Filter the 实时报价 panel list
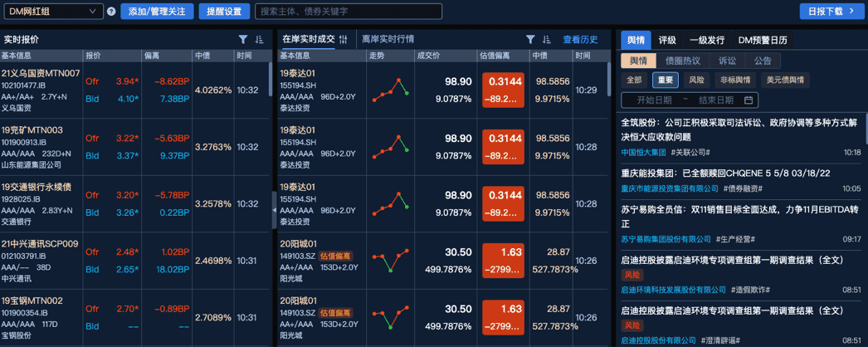Image resolution: width=868 pixels, height=347 pixels. pos(243,39)
